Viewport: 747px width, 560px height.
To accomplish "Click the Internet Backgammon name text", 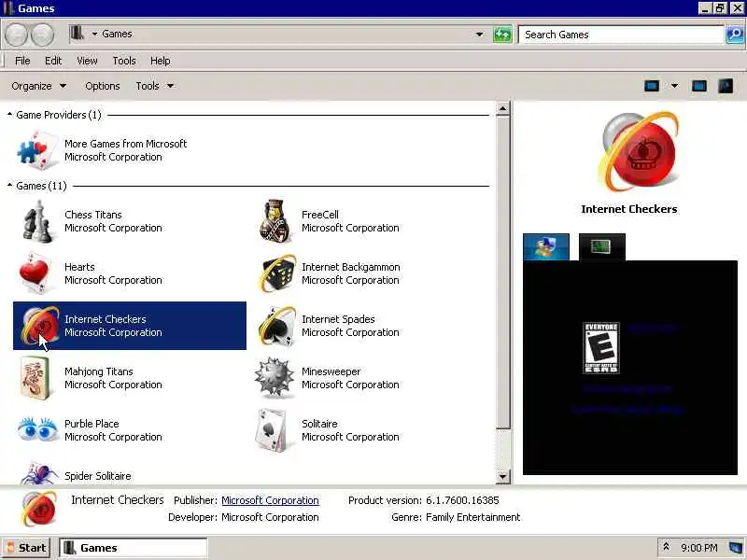I will tap(351, 267).
